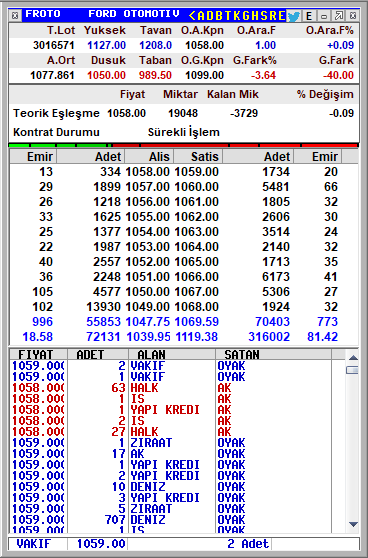Click ask price 1060.00
Viewport: 368px width, 558px height.
196,187
